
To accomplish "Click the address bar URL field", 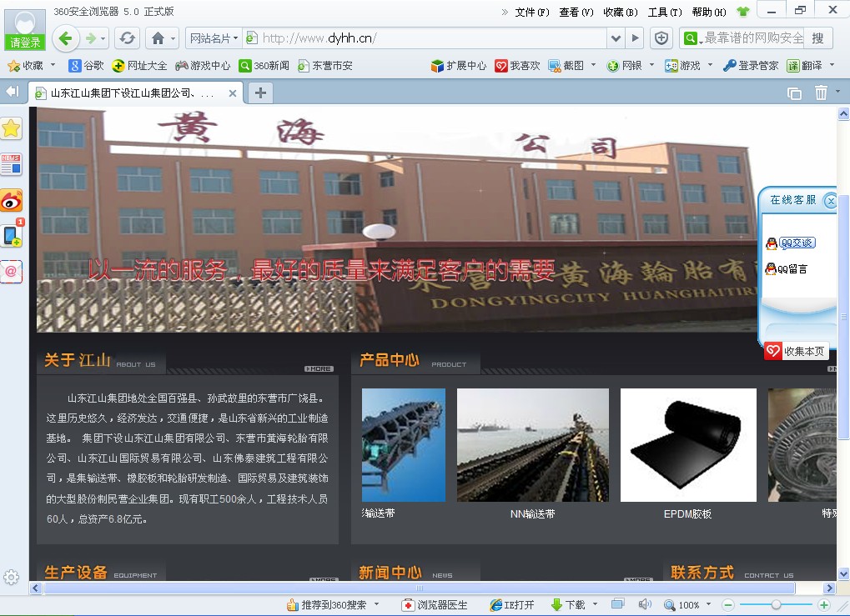I will [425, 38].
